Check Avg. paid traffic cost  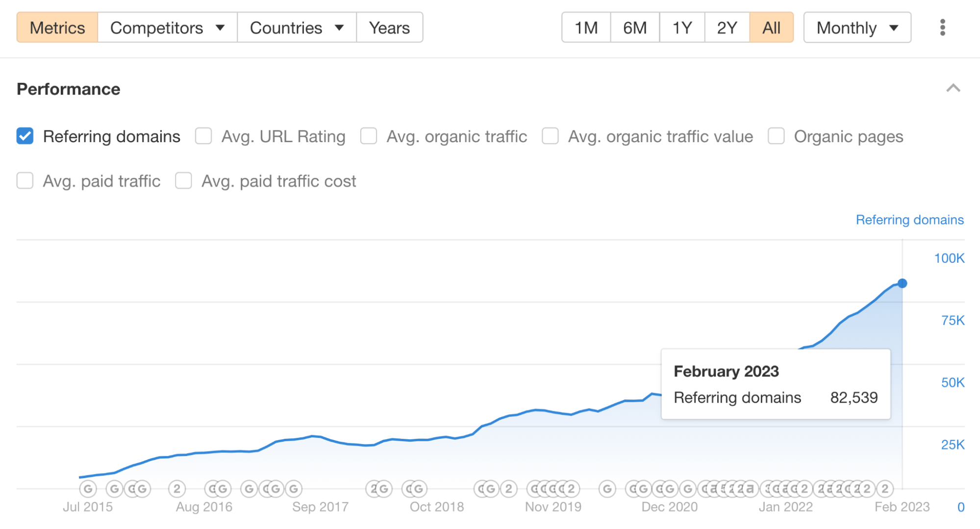point(183,181)
